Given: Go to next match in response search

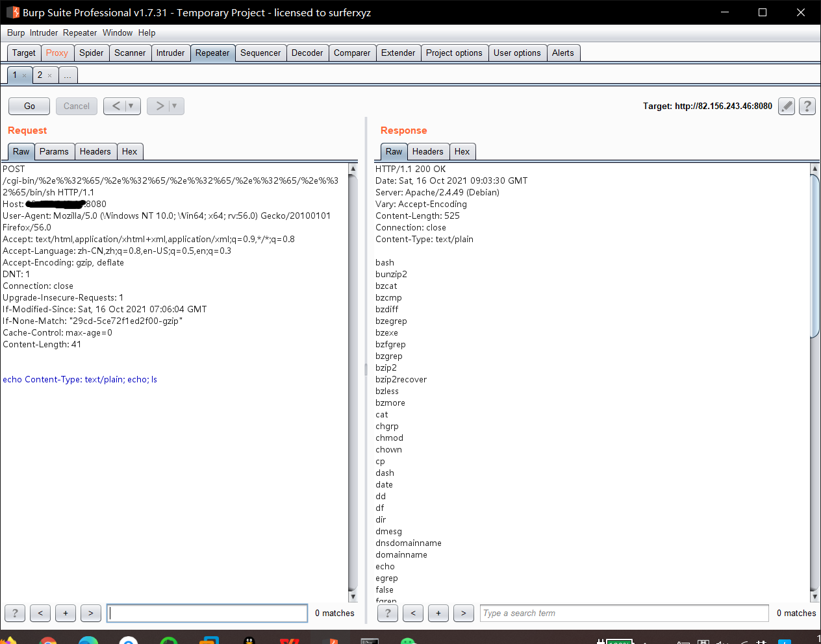Looking at the screenshot, I should pos(464,613).
